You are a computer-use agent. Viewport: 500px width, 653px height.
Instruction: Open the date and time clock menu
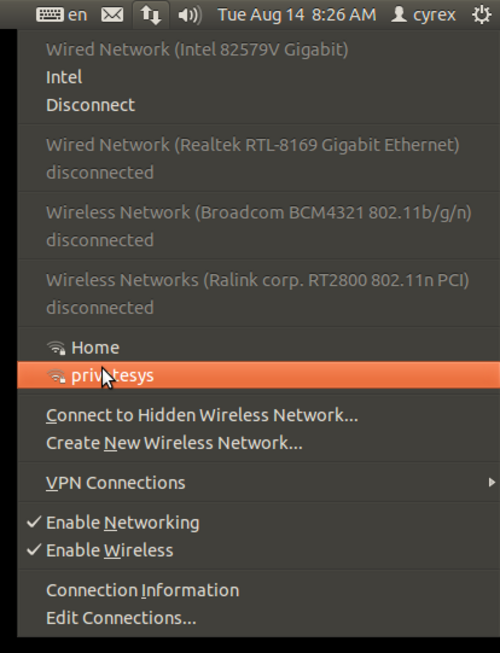[297, 15]
